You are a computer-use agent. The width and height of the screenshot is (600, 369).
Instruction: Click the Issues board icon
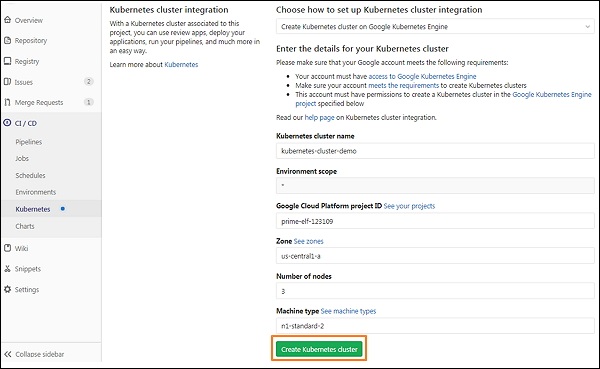coord(7,82)
